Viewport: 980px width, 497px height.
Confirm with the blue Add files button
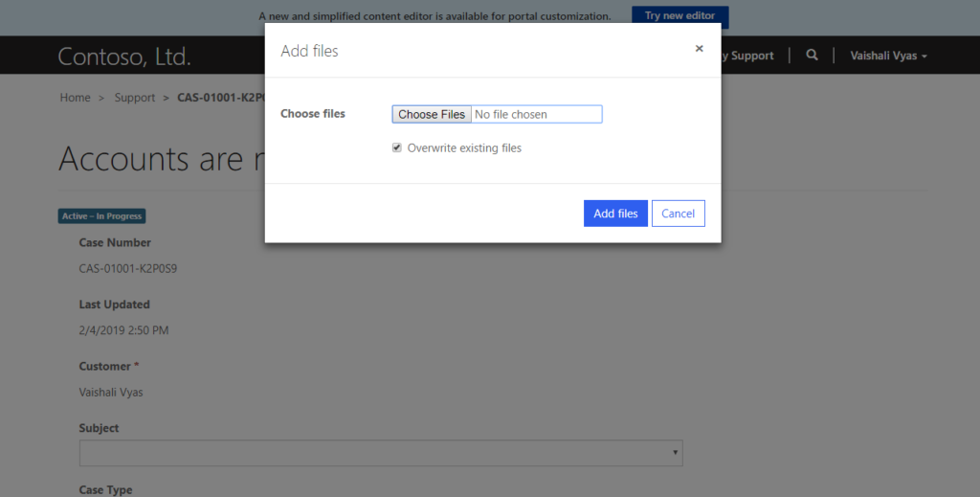coord(615,214)
